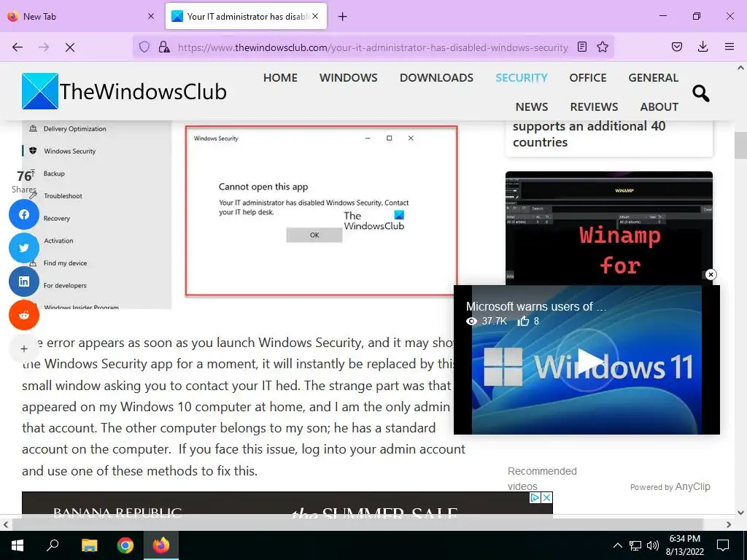Go back using Firefox back arrow
Image resolution: width=747 pixels, height=560 pixels.
[x=18, y=47]
